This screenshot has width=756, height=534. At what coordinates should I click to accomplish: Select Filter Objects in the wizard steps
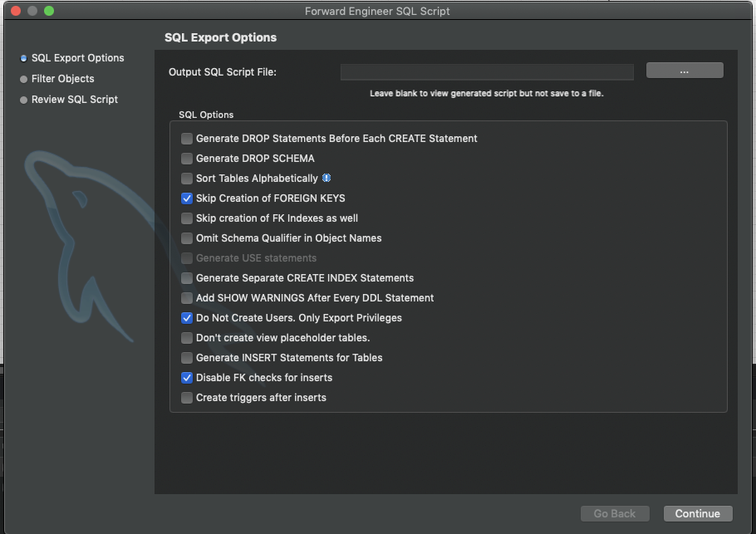62,79
